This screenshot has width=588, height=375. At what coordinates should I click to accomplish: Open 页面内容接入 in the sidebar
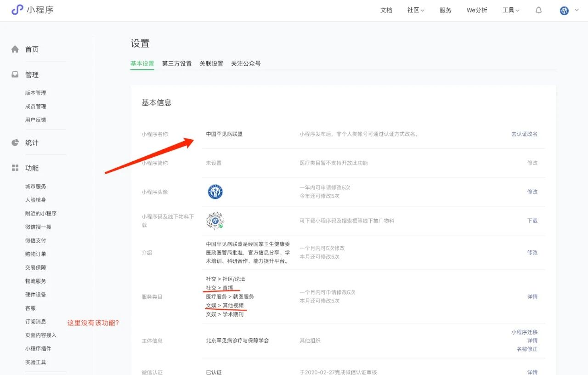41,335
